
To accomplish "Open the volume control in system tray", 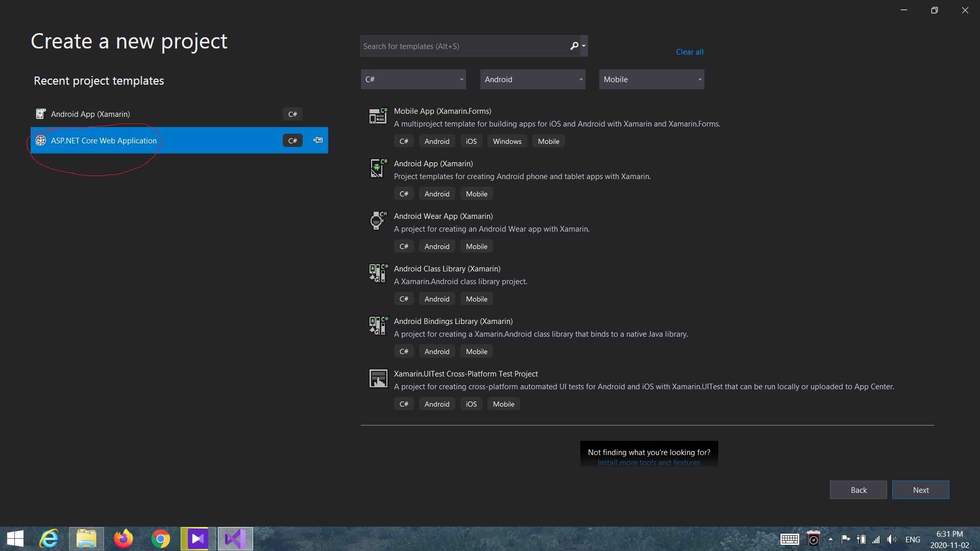I will (892, 539).
